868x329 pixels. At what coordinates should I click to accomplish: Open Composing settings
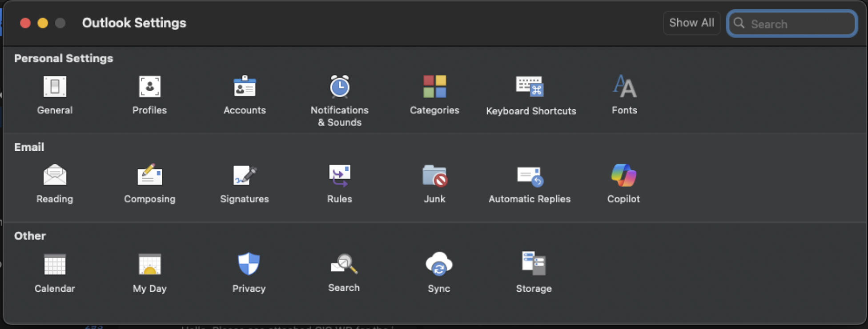(x=149, y=184)
